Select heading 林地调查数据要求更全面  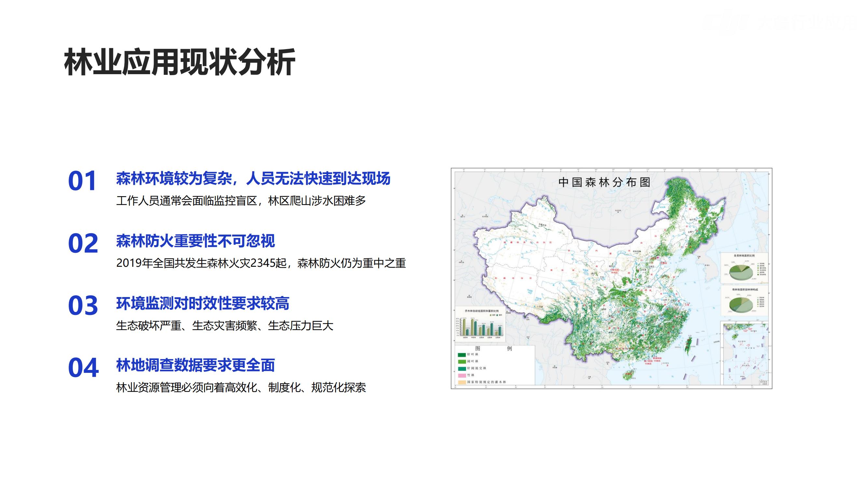pyautogui.click(x=195, y=365)
